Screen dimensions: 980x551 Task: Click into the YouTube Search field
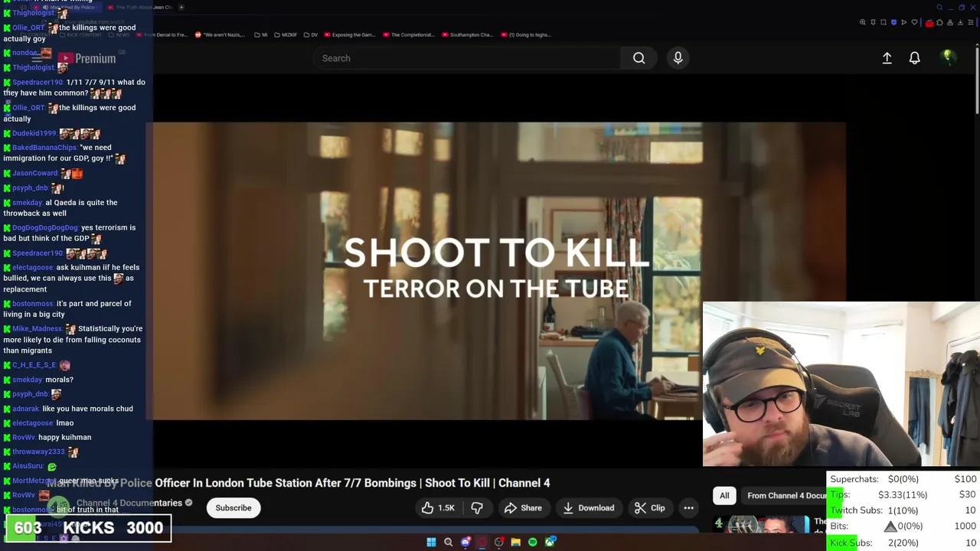pos(467,58)
